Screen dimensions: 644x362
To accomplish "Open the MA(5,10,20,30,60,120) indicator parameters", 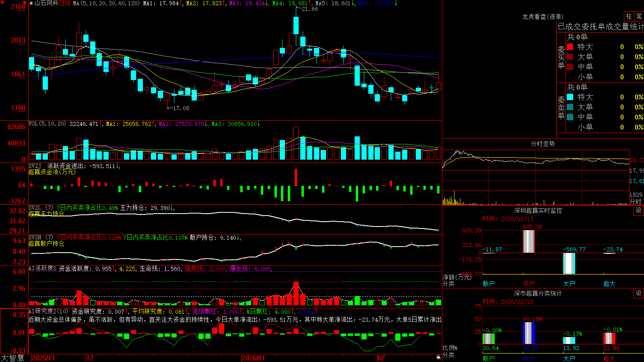I will pyautogui.click(x=106, y=3).
